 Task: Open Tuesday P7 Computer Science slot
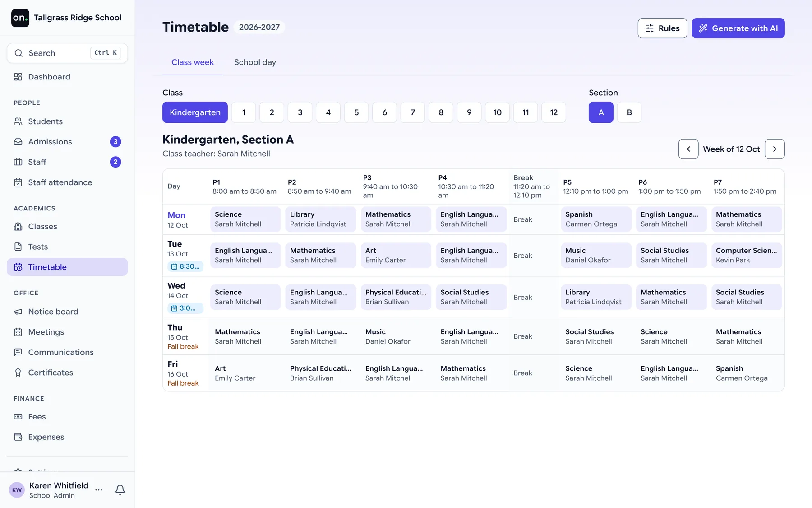[x=747, y=256]
